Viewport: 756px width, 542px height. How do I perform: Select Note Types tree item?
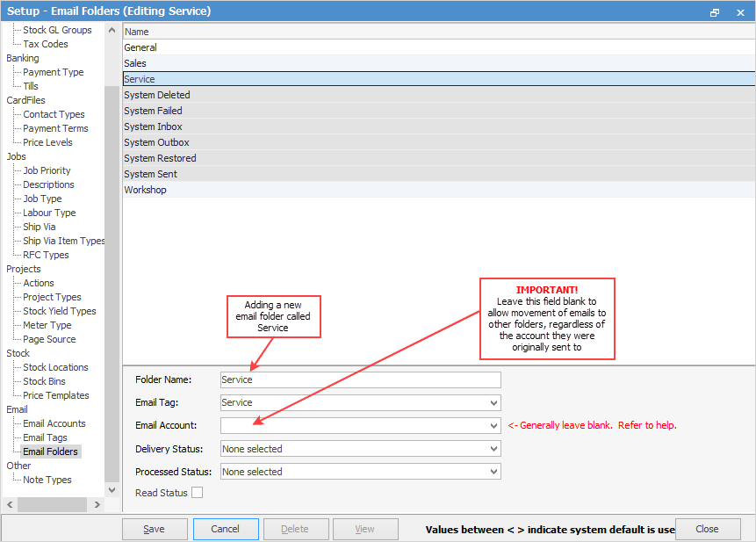point(47,480)
